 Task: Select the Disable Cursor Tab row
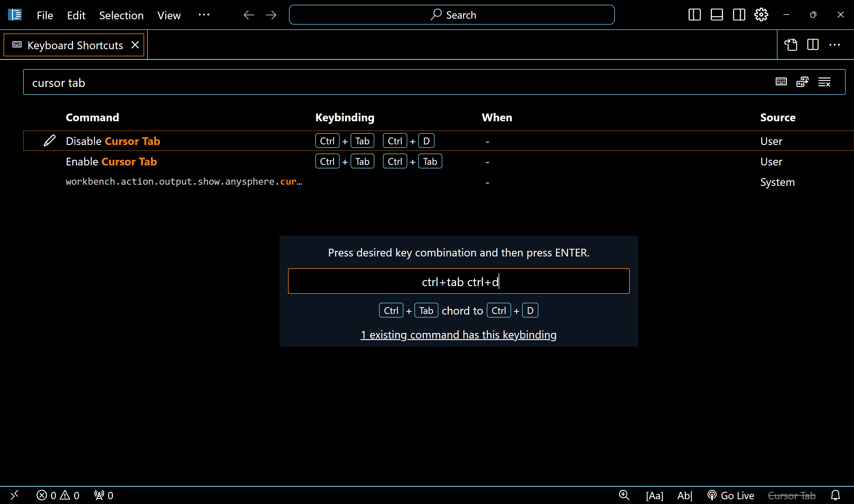(x=438, y=141)
